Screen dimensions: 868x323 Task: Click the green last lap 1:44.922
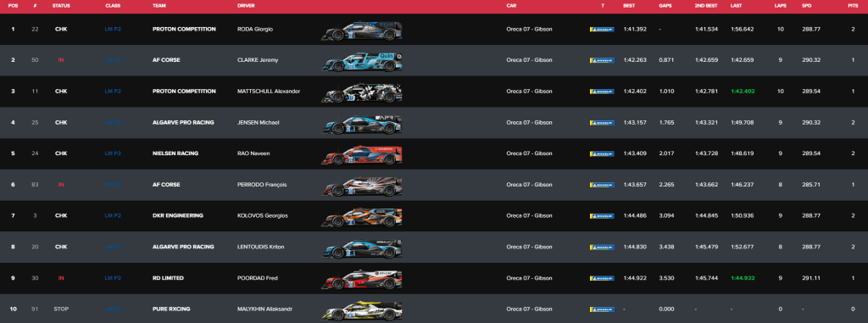pyautogui.click(x=742, y=278)
